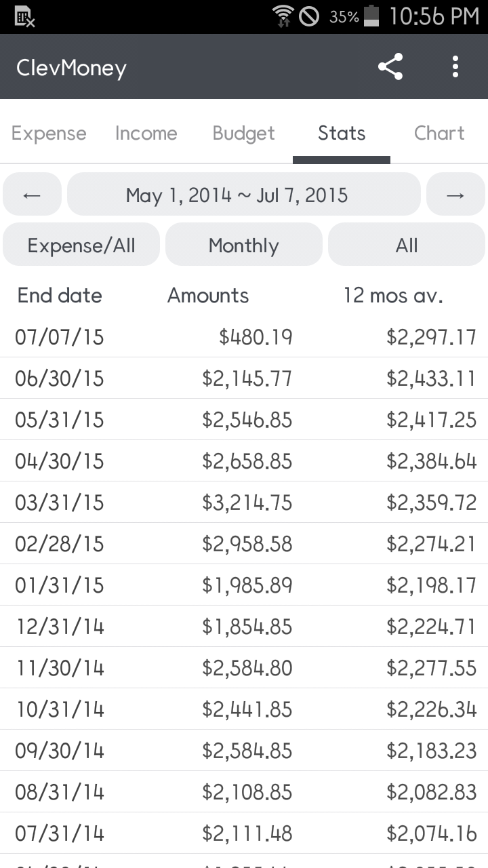The width and height of the screenshot is (488, 868).
Task: Select the 03/31/15 row with $3,214.75
Action: click(x=244, y=502)
